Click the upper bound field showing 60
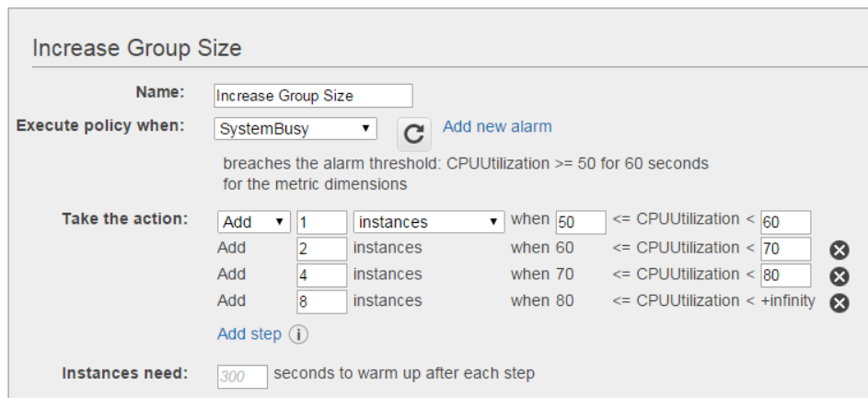 [785, 222]
